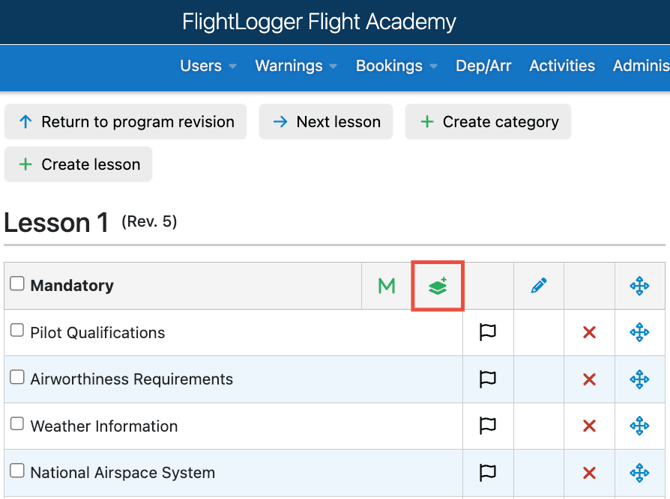Tick the National Airspace System checkbox

17,471
